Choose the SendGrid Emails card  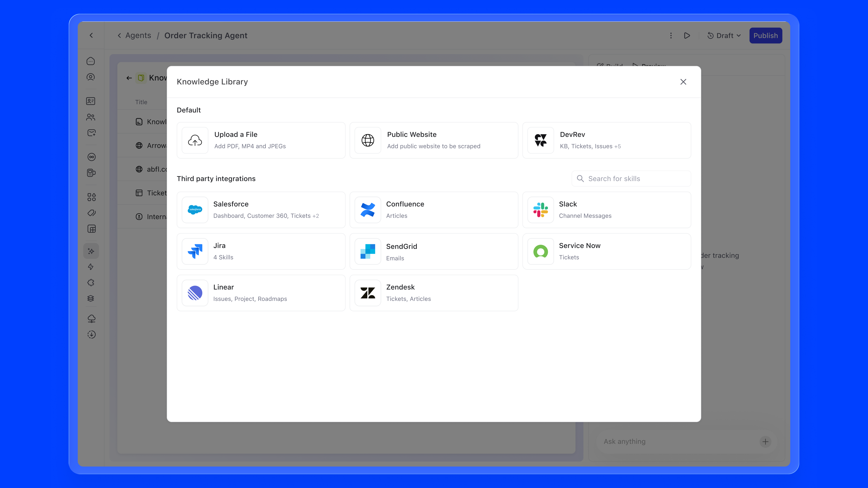434,251
